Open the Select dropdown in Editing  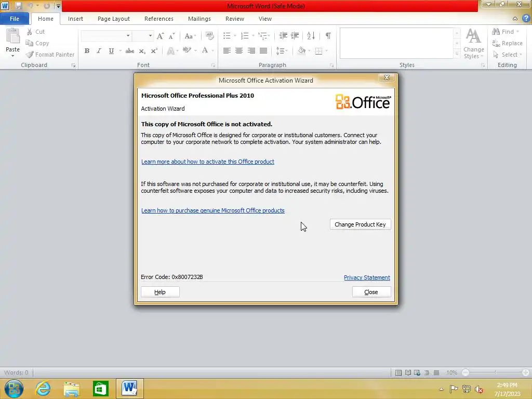point(508,54)
